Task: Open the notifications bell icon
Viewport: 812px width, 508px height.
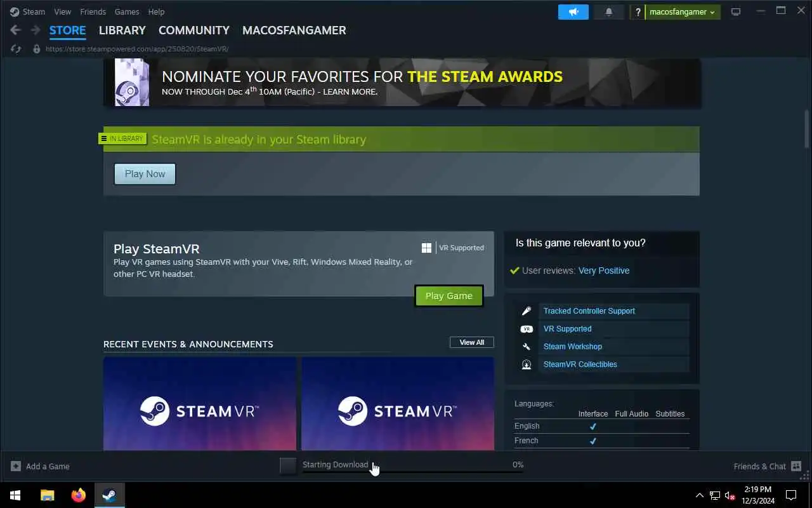Action: pyautogui.click(x=609, y=11)
